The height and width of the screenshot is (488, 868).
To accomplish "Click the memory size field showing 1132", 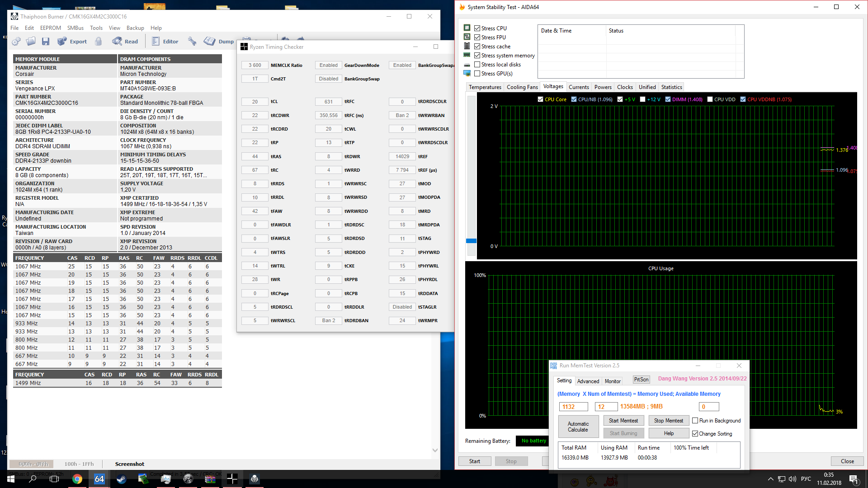I will coord(573,407).
